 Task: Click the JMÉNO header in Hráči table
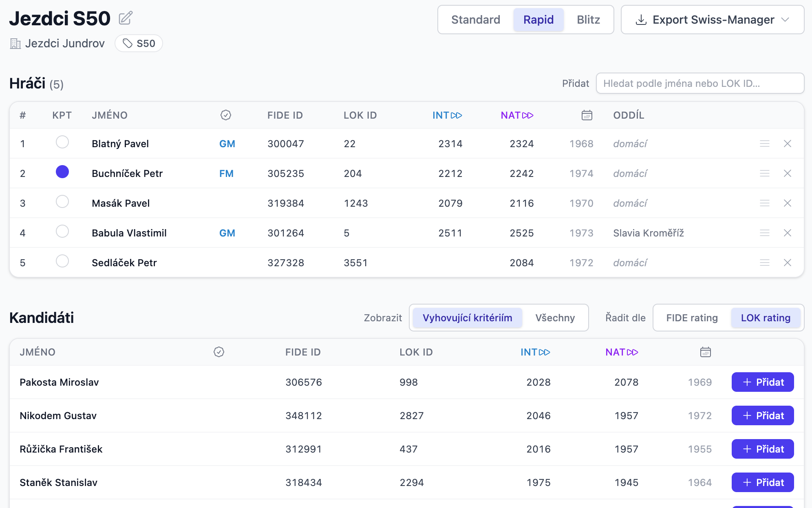point(110,115)
